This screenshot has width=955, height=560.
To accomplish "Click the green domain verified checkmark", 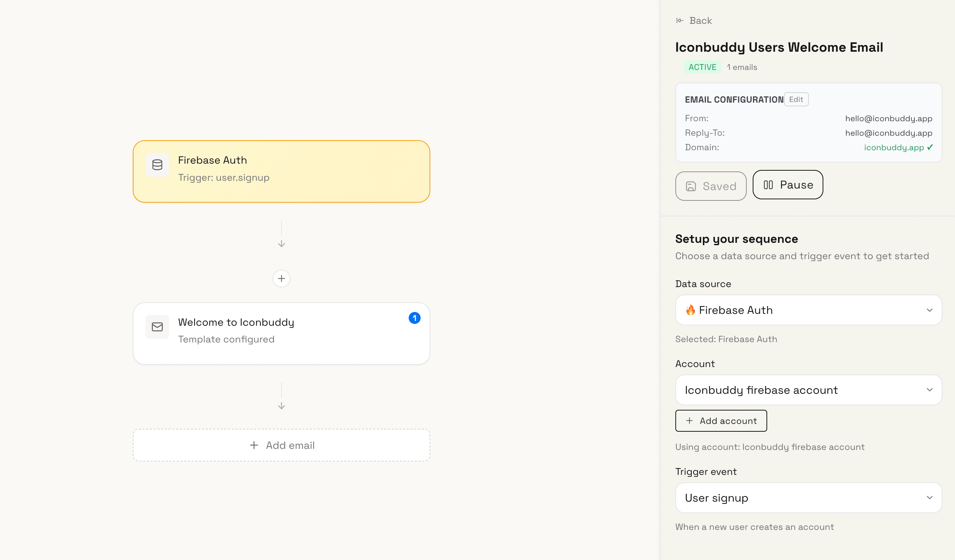I will coord(930,147).
